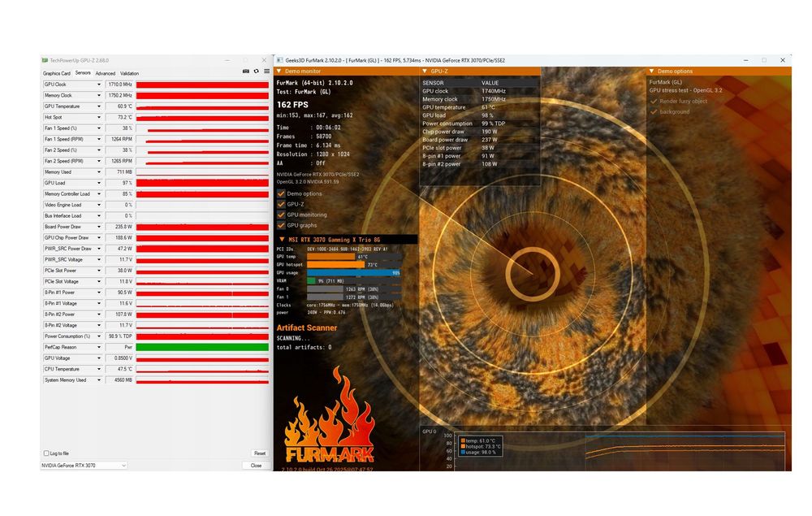
Task: Open the Validation tab
Action: (129, 74)
